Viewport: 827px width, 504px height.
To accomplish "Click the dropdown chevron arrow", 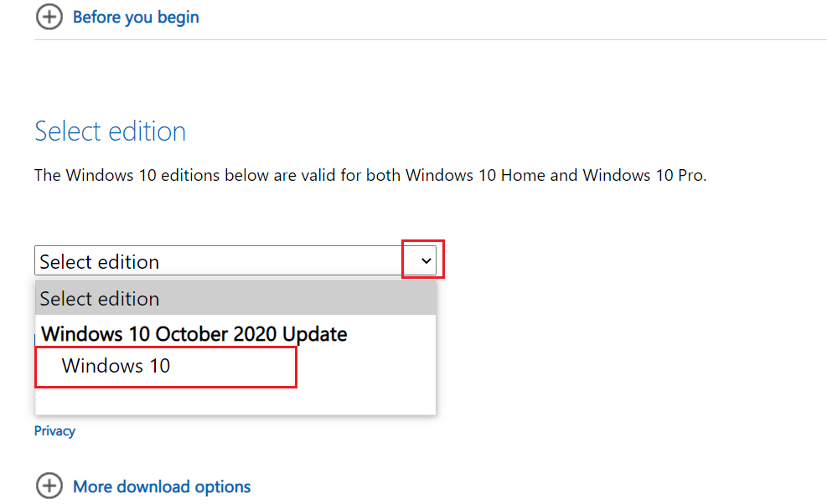I will pos(426,260).
